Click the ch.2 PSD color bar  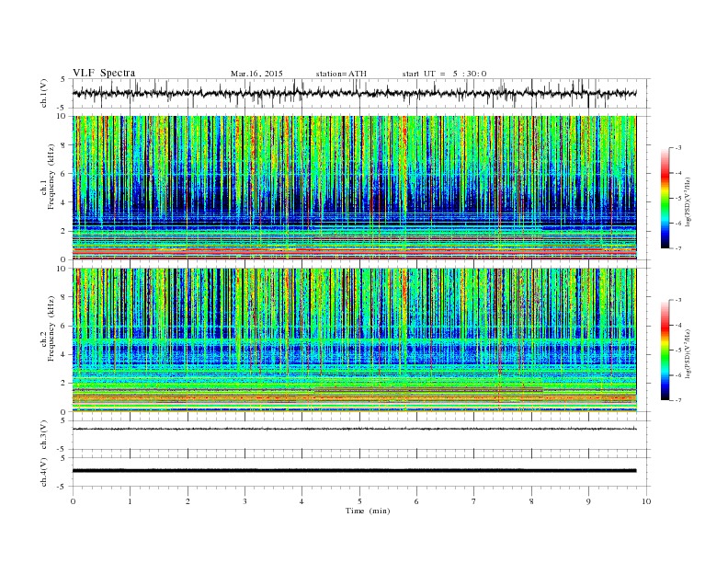coord(665,350)
